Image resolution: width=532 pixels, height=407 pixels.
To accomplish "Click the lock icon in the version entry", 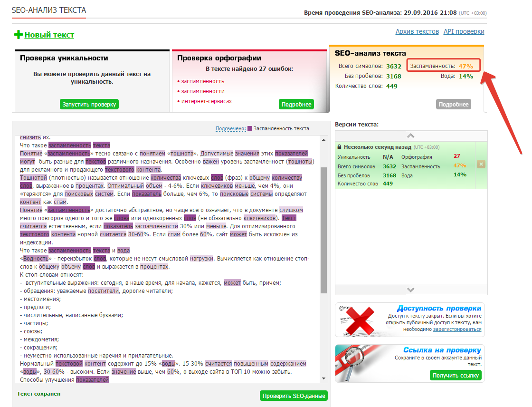I will coord(340,147).
